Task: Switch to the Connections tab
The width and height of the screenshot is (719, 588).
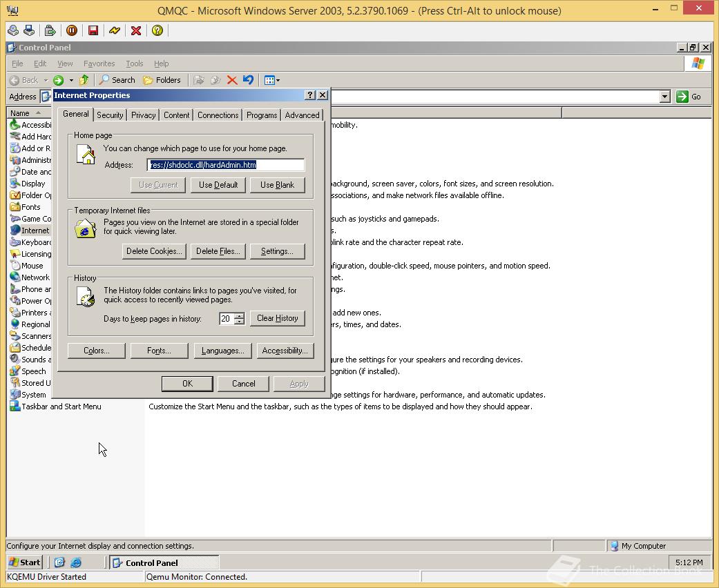Action: point(218,115)
